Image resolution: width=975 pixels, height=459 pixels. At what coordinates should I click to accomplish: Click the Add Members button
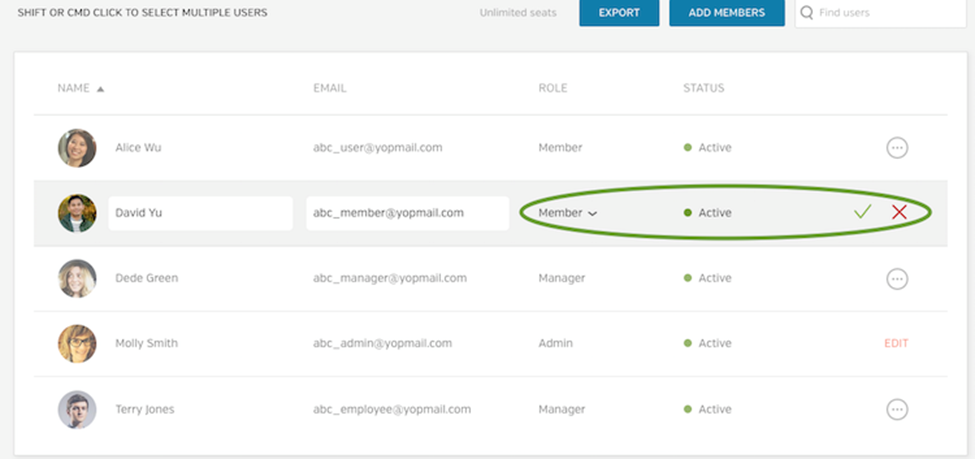pos(727,13)
